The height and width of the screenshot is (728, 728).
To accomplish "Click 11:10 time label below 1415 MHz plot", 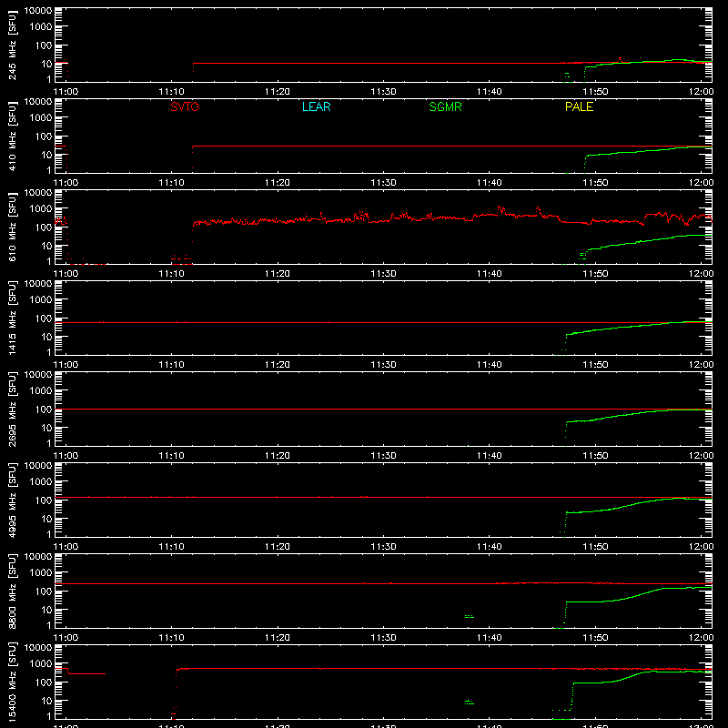I will pyautogui.click(x=171, y=365).
